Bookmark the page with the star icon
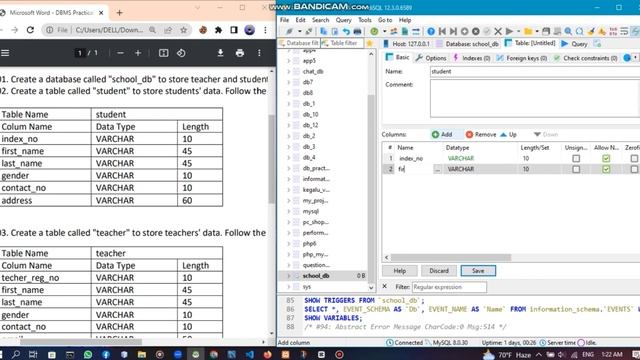 [184, 30]
